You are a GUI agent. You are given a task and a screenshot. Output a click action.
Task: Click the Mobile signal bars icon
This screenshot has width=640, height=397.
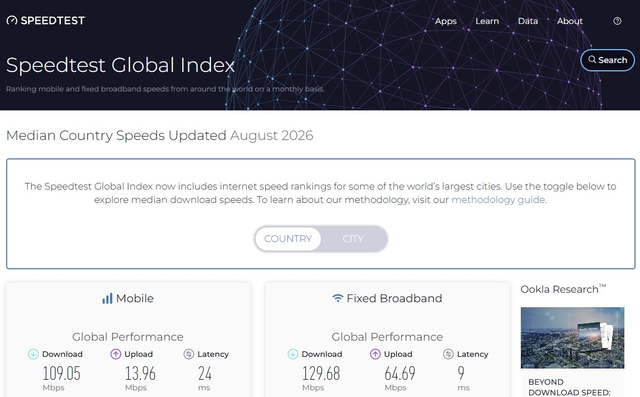click(107, 299)
